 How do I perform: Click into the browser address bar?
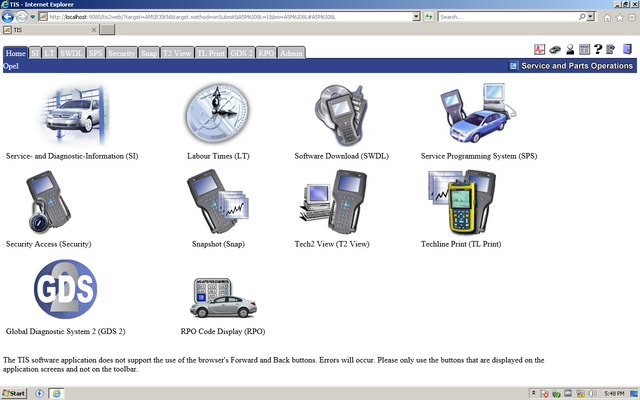(x=231, y=17)
